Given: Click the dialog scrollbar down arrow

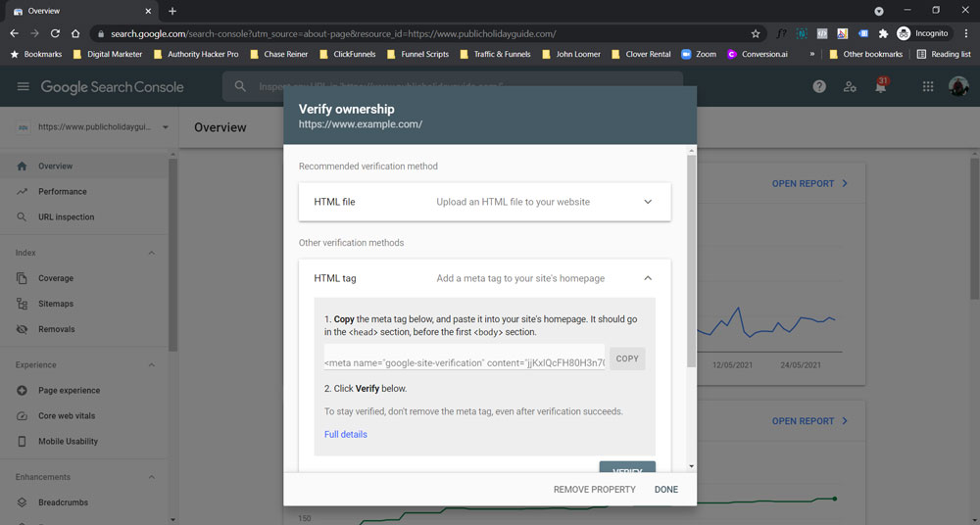Looking at the screenshot, I should click(x=691, y=466).
